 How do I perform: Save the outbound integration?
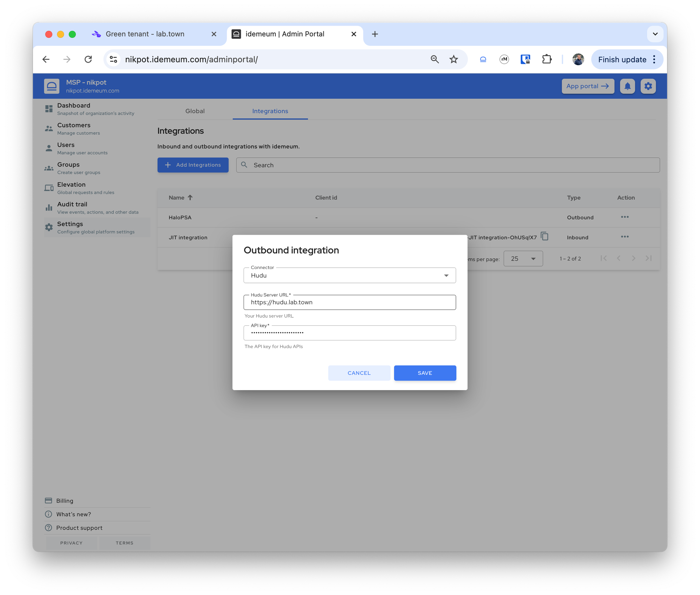[425, 373]
